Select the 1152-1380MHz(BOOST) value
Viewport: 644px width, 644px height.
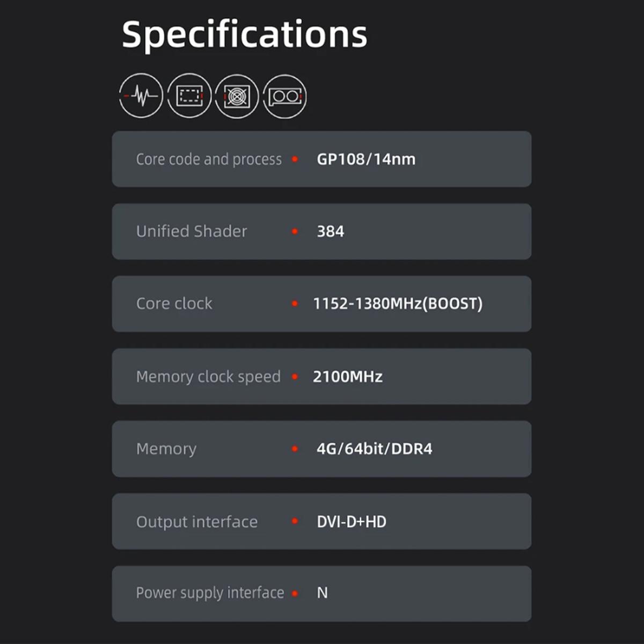pyautogui.click(x=398, y=304)
